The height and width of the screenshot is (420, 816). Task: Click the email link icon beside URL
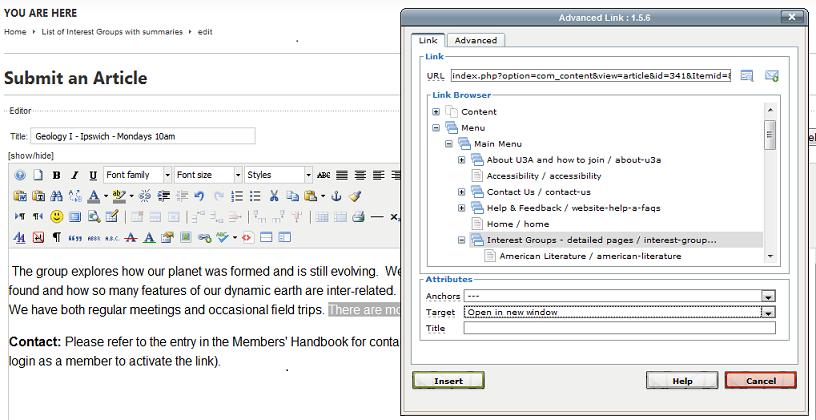coord(771,76)
